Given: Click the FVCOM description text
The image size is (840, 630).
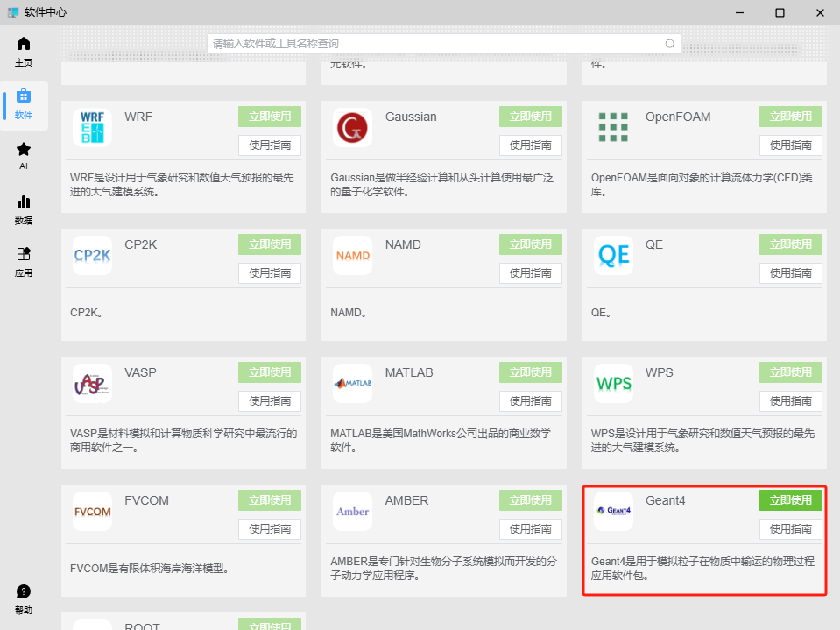Looking at the screenshot, I should tap(150, 569).
